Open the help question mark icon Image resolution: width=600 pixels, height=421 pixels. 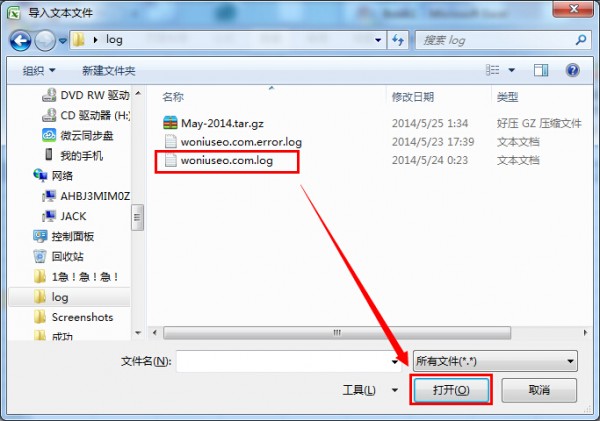click(572, 70)
